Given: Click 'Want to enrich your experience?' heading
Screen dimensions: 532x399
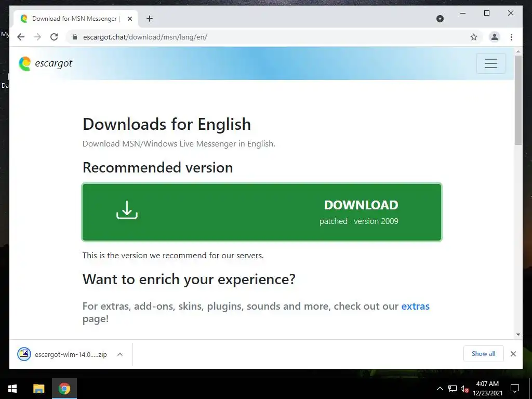Looking at the screenshot, I should 189,279.
